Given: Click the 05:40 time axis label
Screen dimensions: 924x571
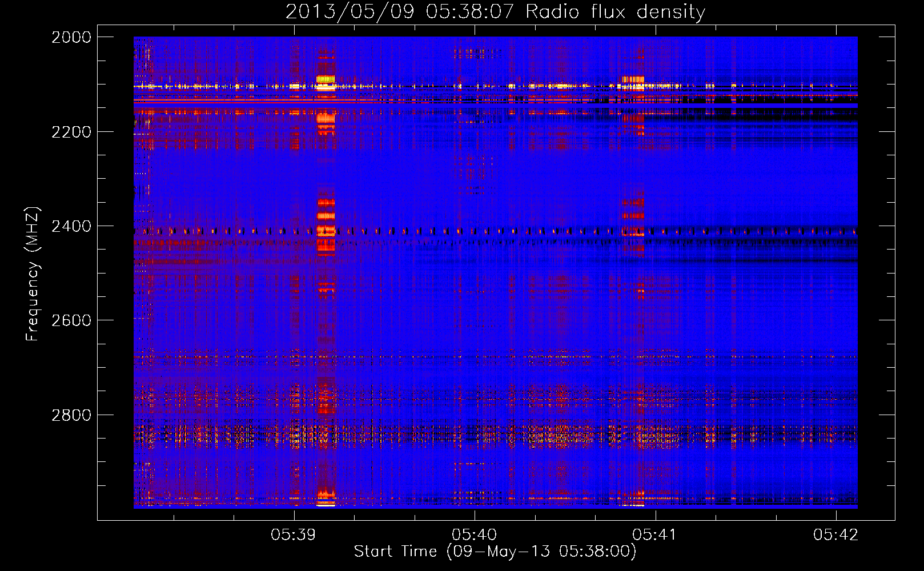Looking at the screenshot, I should coord(475,535).
